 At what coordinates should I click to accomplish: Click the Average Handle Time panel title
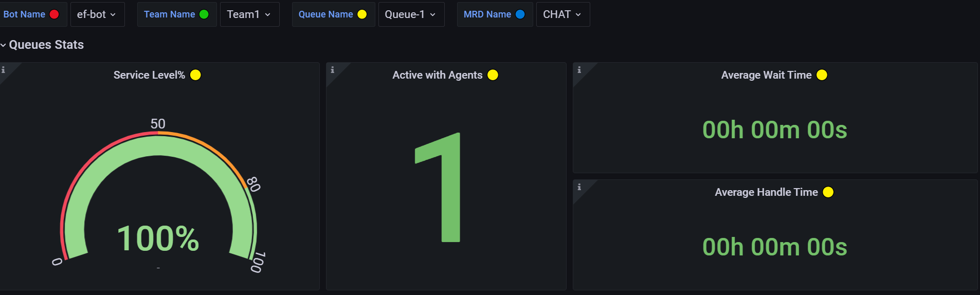[x=766, y=192]
